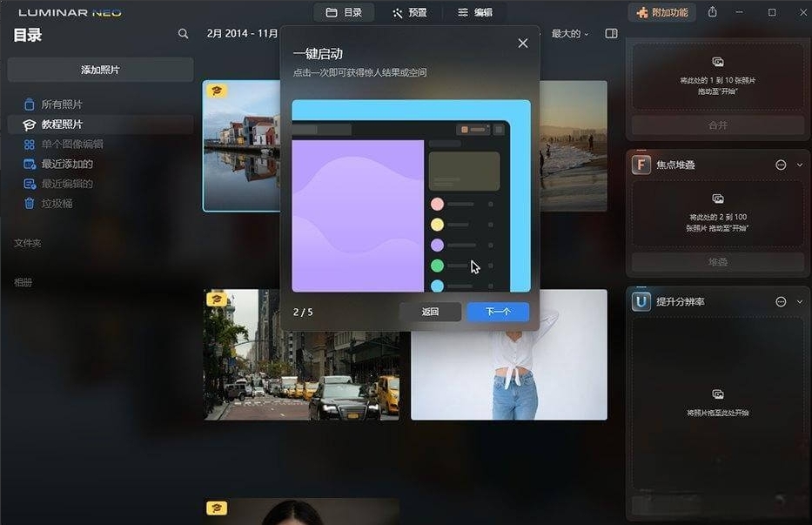The width and height of the screenshot is (812, 525).
Task: Collapse the 提升分辨率 panel chevron
Action: coord(800,301)
